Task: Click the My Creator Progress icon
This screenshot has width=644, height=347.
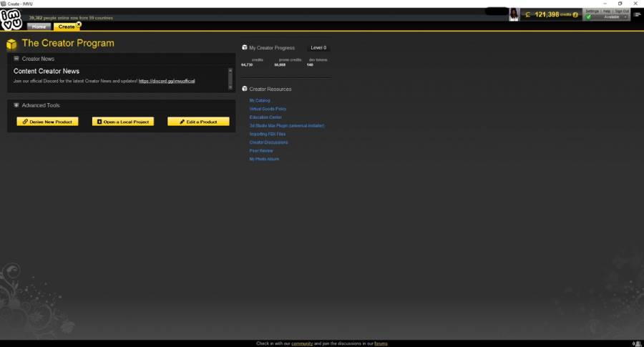Action: 245,48
